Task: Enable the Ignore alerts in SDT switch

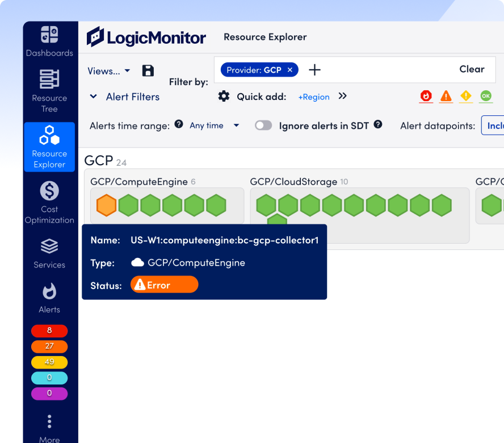Action: 263,126
